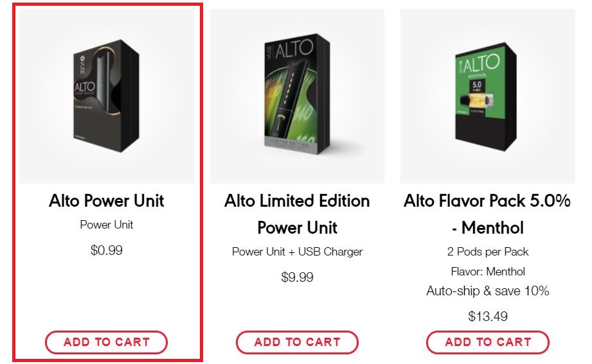This screenshot has height=364, width=592.
Task: Click the Alto Power Unit title
Action: pos(107,201)
